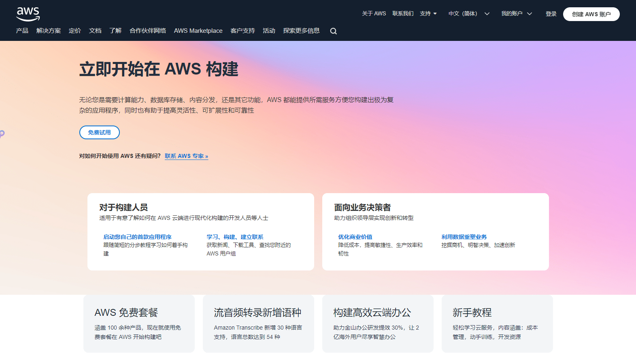Viewport: 636px width, 364px height.
Task: Select 定价 in navigation bar
Action: (x=75, y=31)
